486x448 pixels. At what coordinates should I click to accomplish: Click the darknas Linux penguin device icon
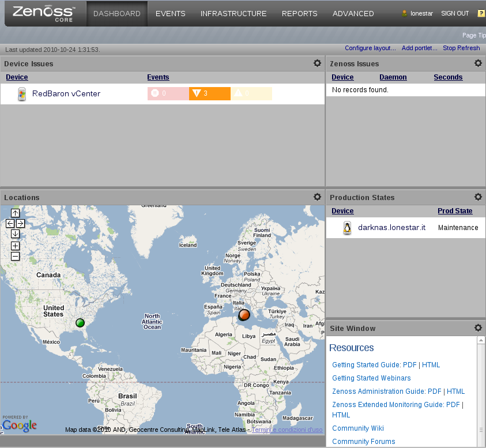click(347, 228)
